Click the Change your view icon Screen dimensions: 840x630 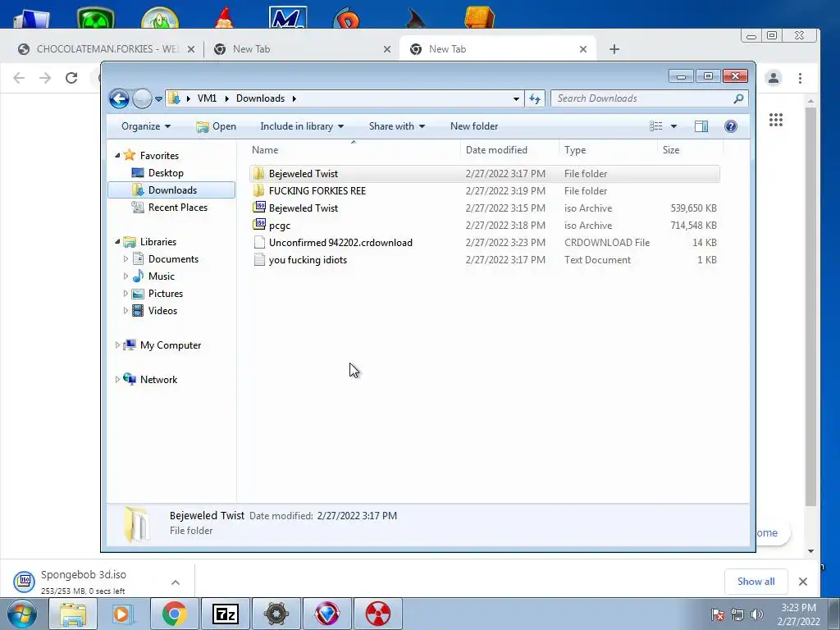(x=655, y=126)
